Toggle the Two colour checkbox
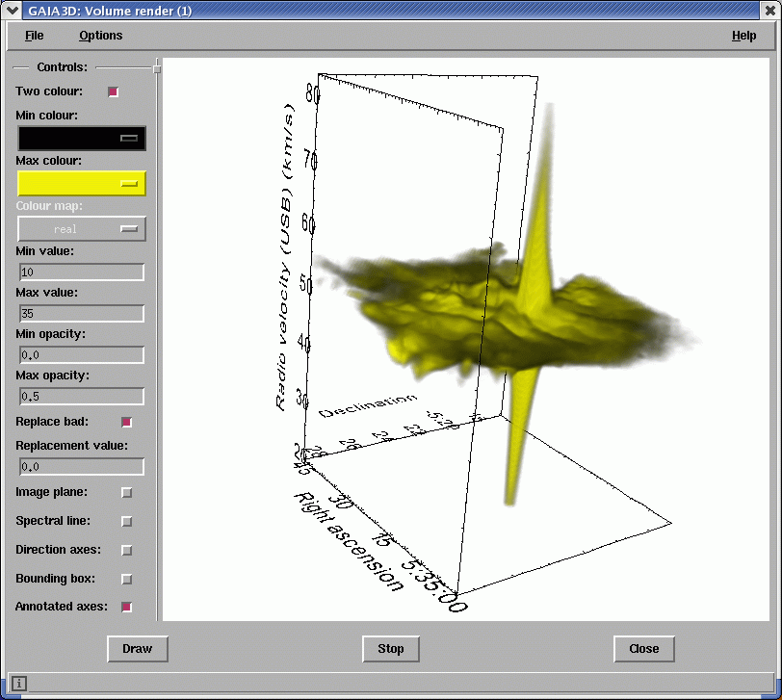Screen dimensions: 782x700 pos(114,91)
